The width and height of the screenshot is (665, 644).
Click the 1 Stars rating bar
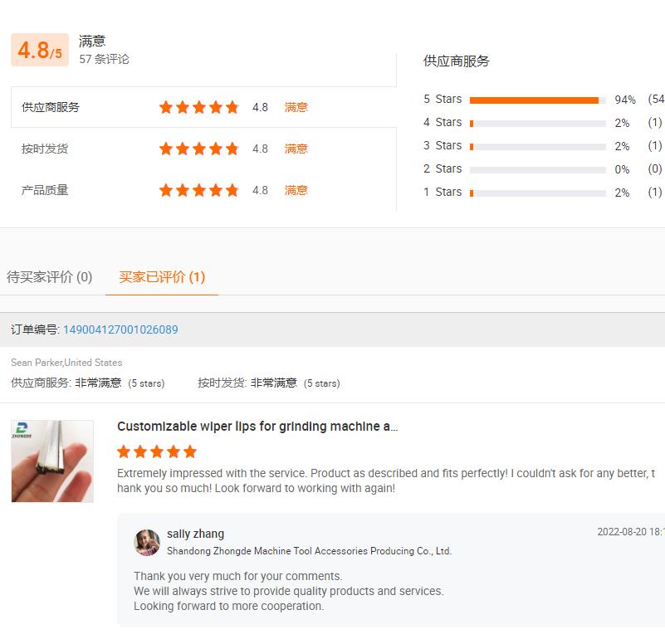click(537, 193)
